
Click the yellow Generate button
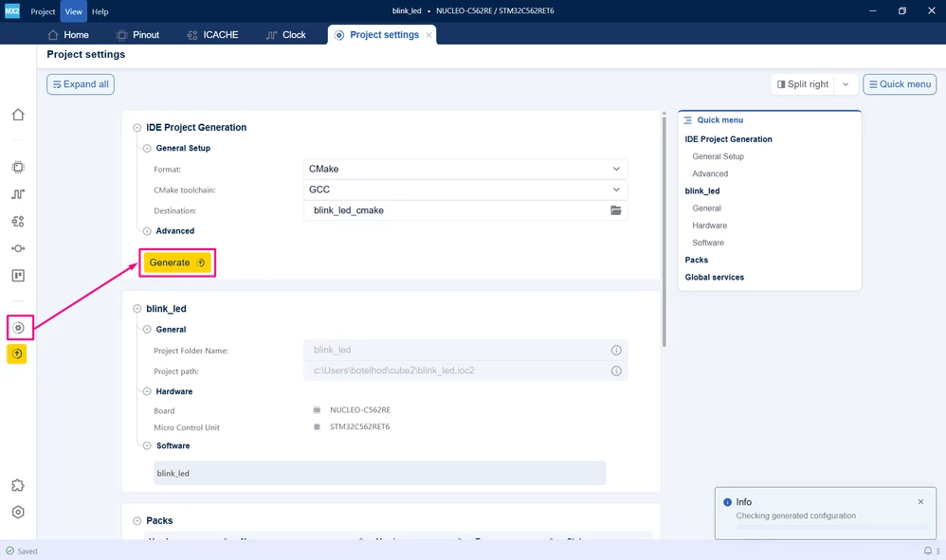pos(176,262)
